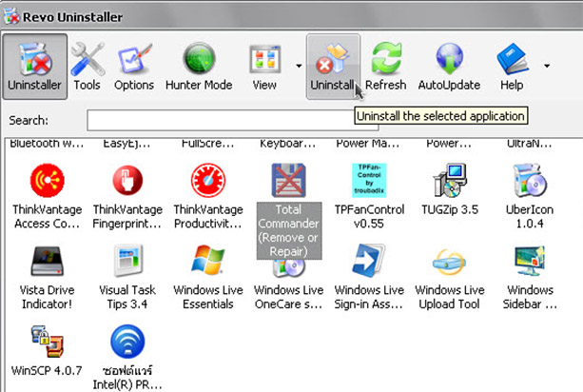Expand the Help dropdown arrow

pos(546,67)
